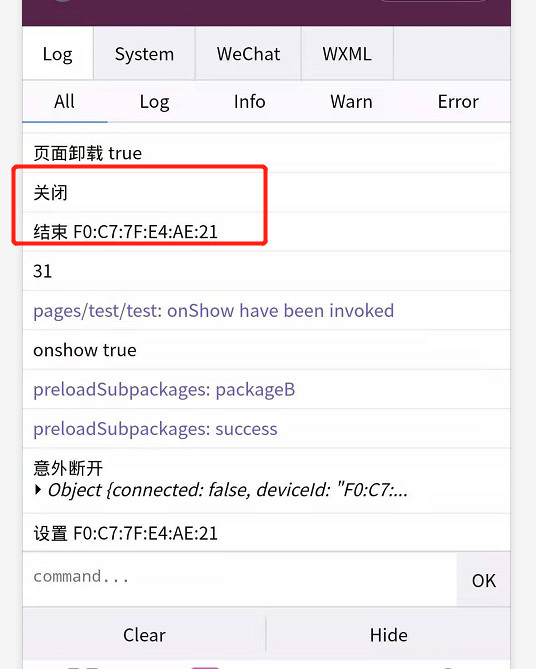Click the OK button beside command
This screenshot has width=536, height=669.
click(x=484, y=580)
